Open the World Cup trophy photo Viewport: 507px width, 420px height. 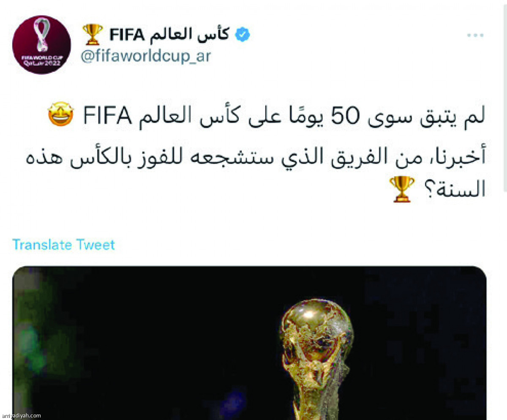(x=249, y=343)
